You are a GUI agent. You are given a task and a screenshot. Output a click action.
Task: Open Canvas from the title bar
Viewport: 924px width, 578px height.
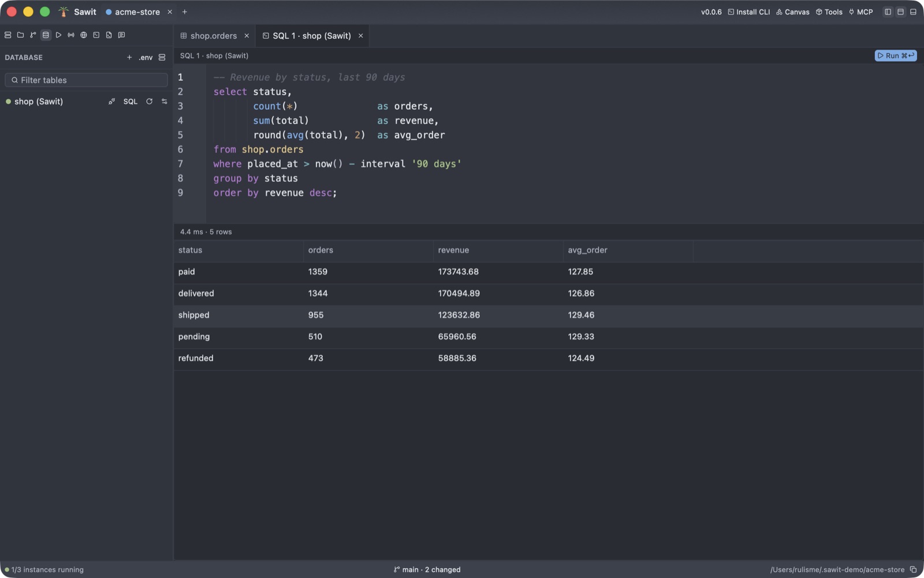tap(793, 12)
